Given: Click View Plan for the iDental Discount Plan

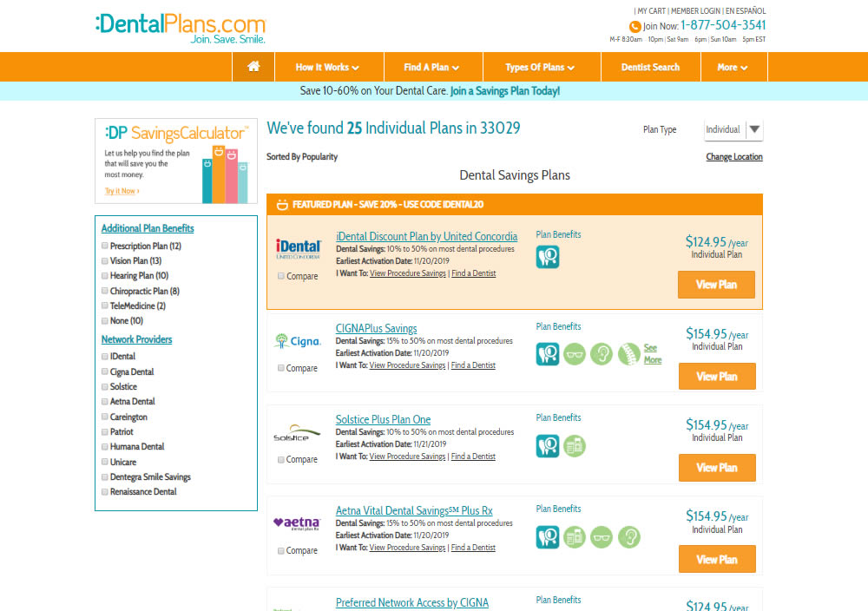Looking at the screenshot, I should 716,285.
